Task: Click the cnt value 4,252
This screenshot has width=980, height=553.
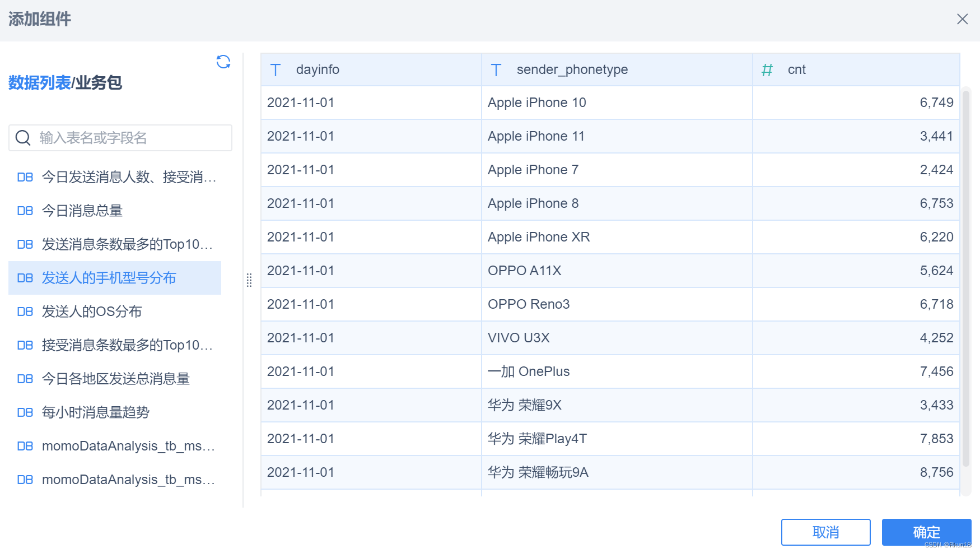Action: coord(936,338)
